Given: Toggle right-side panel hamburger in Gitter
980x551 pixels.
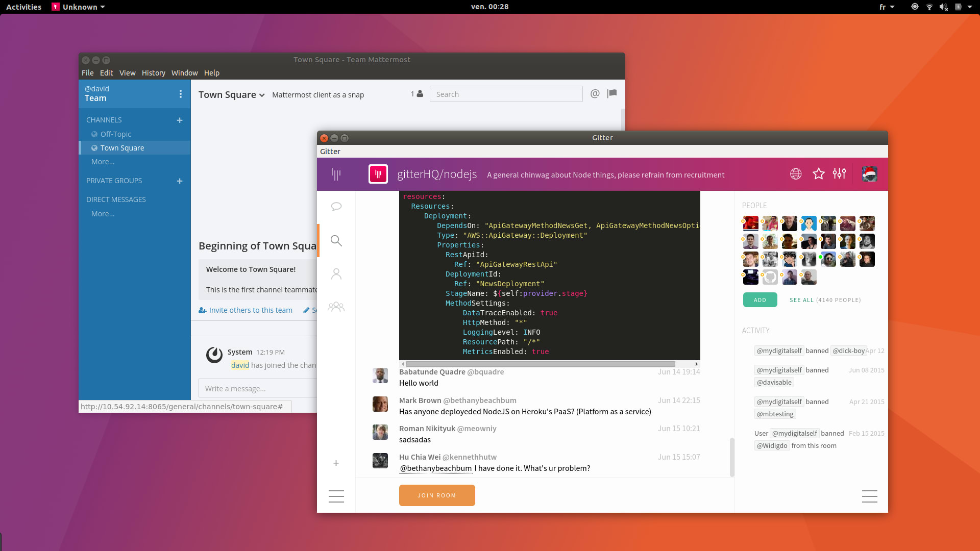Looking at the screenshot, I should (869, 496).
